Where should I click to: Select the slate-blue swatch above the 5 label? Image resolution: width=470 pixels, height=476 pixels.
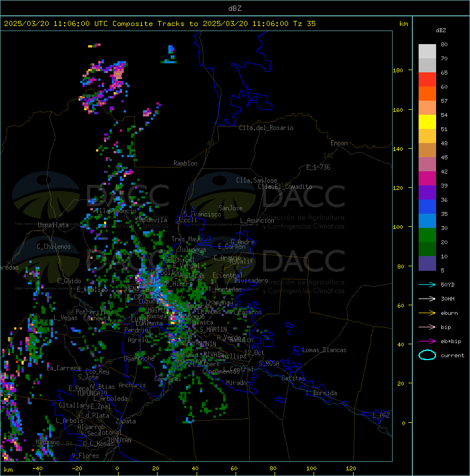click(x=427, y=263)
